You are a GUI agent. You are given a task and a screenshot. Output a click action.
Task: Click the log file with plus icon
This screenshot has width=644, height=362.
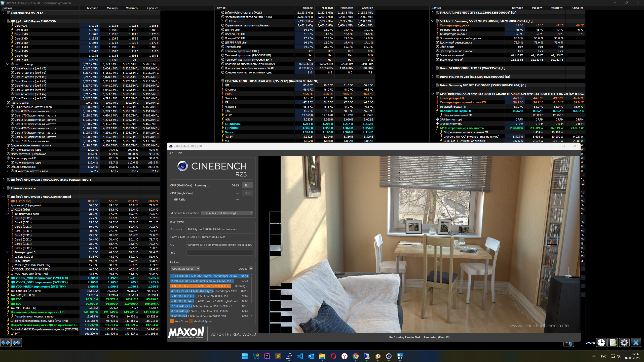[613, 343]
